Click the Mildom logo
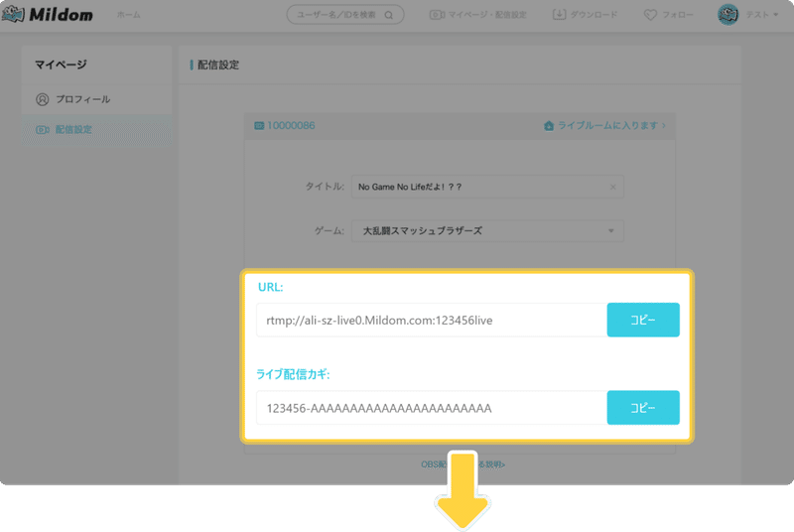The height and width of the screenshot is (532, 794). (x=47, y=15)
